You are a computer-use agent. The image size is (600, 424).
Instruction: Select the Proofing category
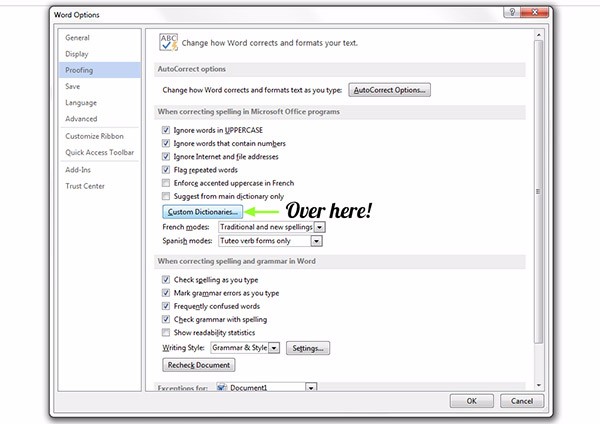[99, 70]
